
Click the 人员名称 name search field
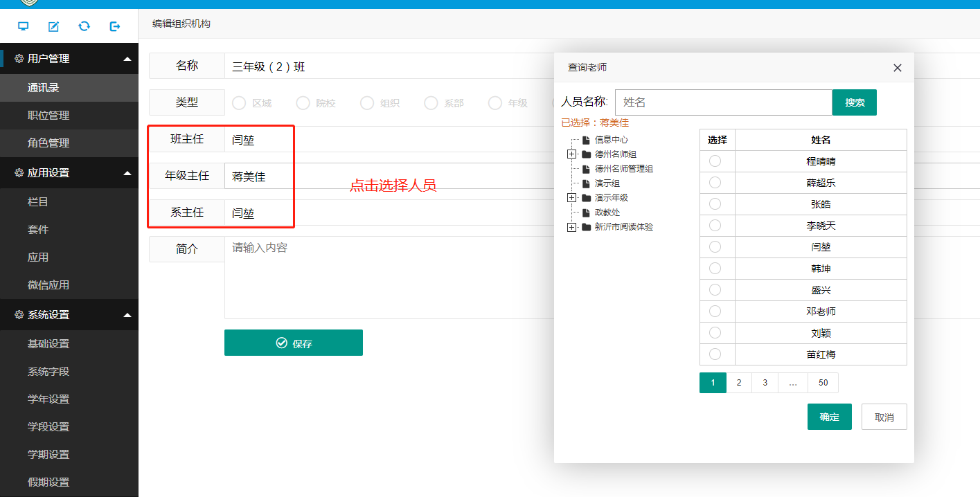pos(724,102)
